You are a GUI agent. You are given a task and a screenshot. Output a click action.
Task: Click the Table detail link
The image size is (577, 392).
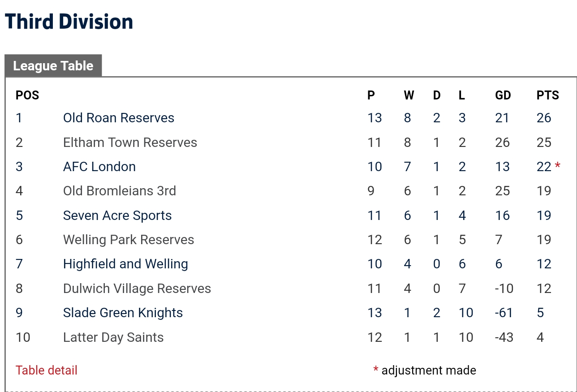(x=47, y=370)
